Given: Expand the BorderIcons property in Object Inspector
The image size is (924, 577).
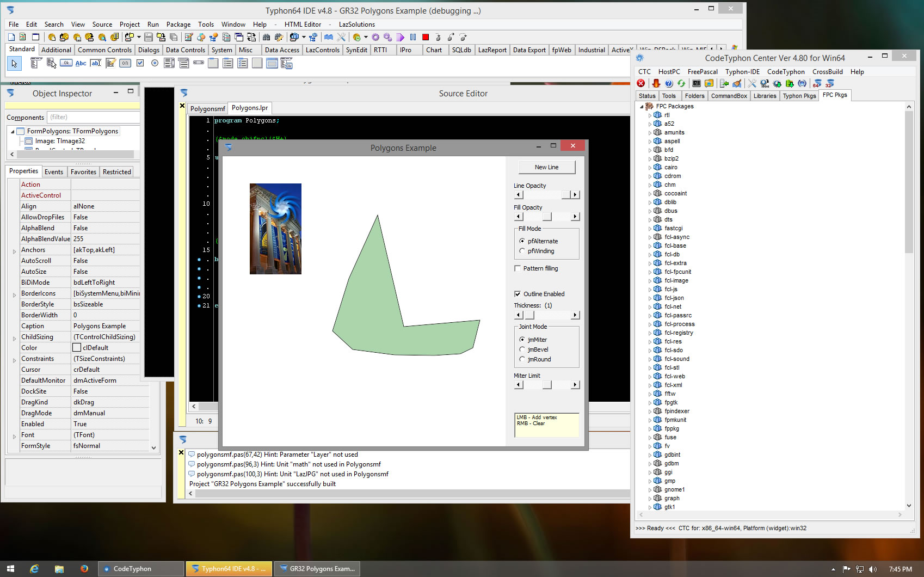Looking at the screenshot, I should [14, 294].
